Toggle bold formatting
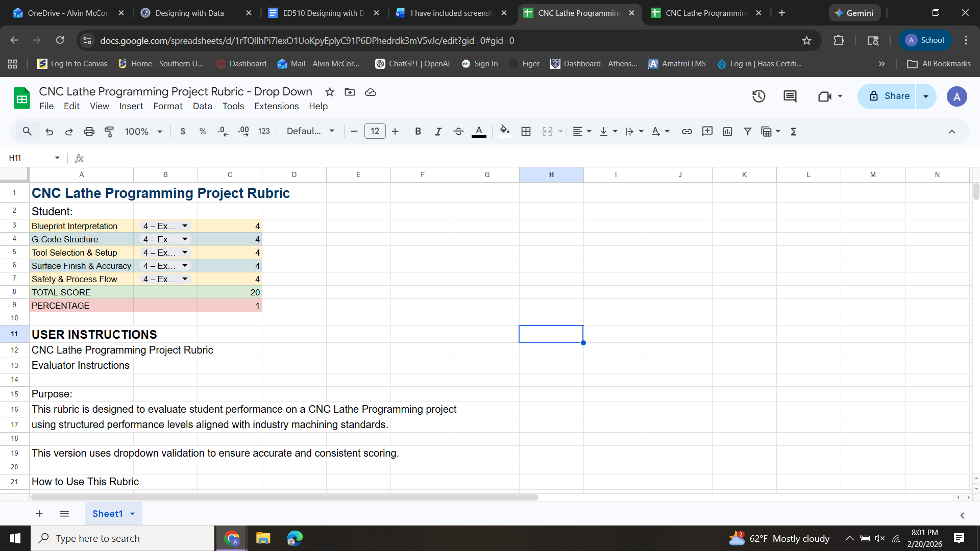The image size is (980, 551). pyautogui.click(x=418, y=132)
